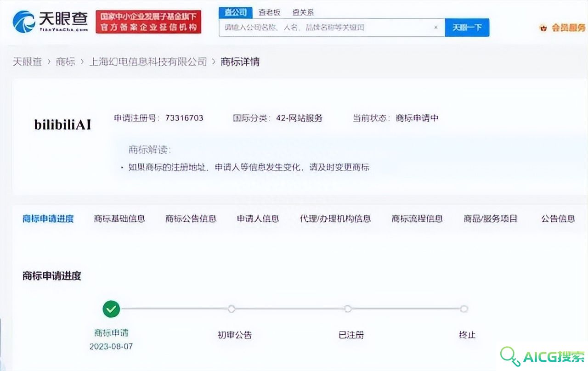Click the bilibiliAI trademark image

pyautogui.click(x=62, y=125)
